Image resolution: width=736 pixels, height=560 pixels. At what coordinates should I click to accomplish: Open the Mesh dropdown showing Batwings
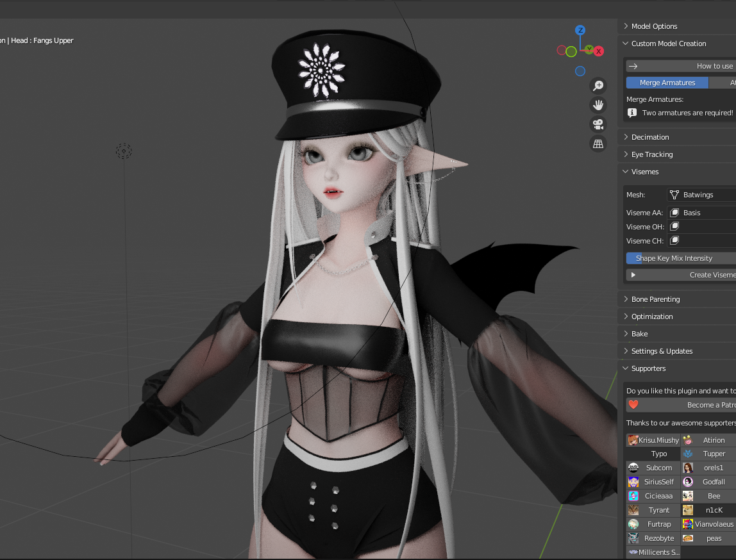point(701,195)
